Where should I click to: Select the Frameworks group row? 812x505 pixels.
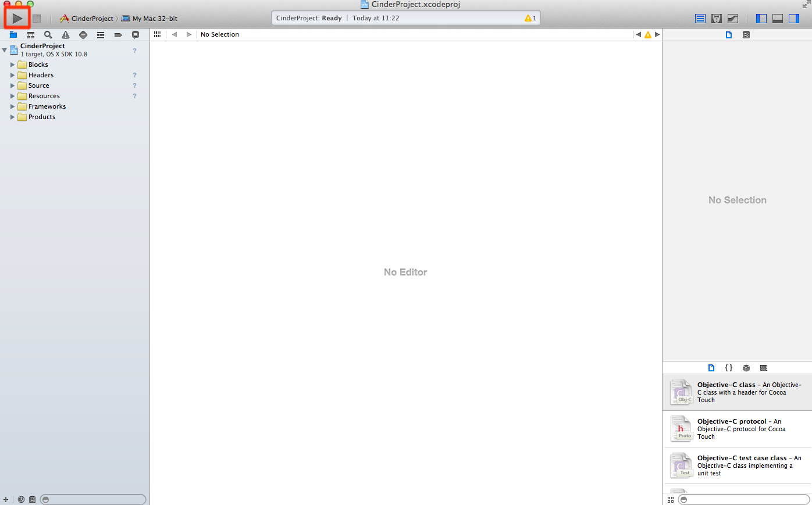pyautogui.click(x=74, y=106)
